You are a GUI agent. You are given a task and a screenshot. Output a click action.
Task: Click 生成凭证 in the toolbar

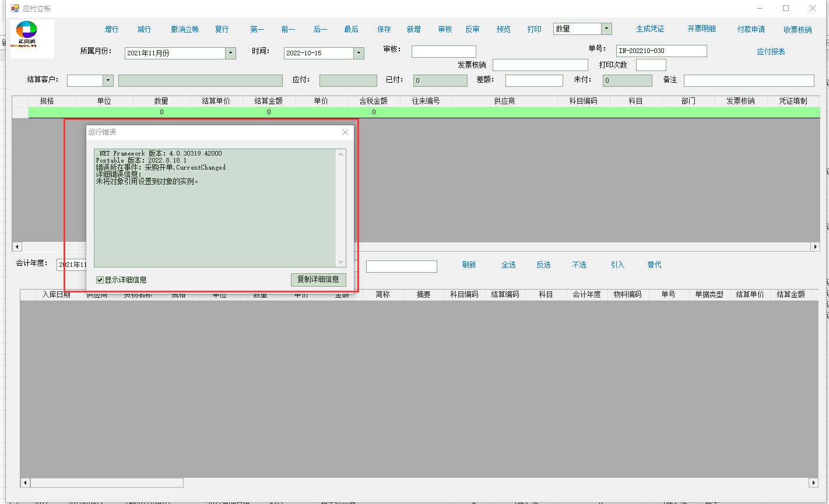point(650,29)
